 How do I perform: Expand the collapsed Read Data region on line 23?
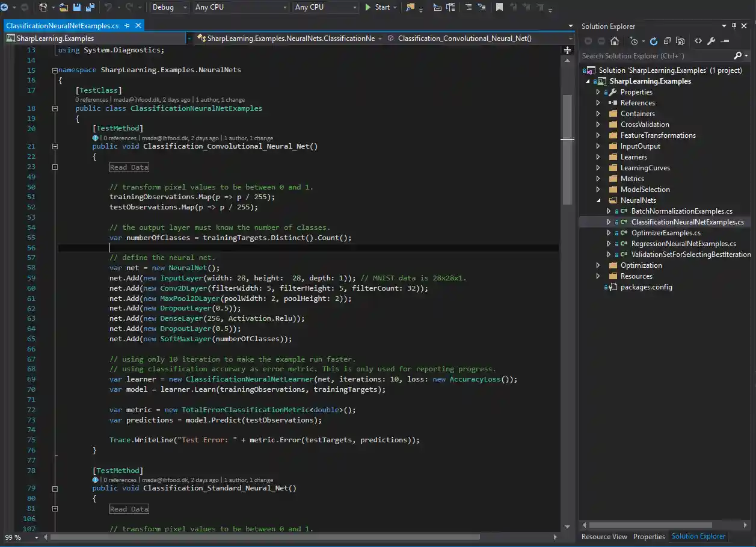point(55,167)
